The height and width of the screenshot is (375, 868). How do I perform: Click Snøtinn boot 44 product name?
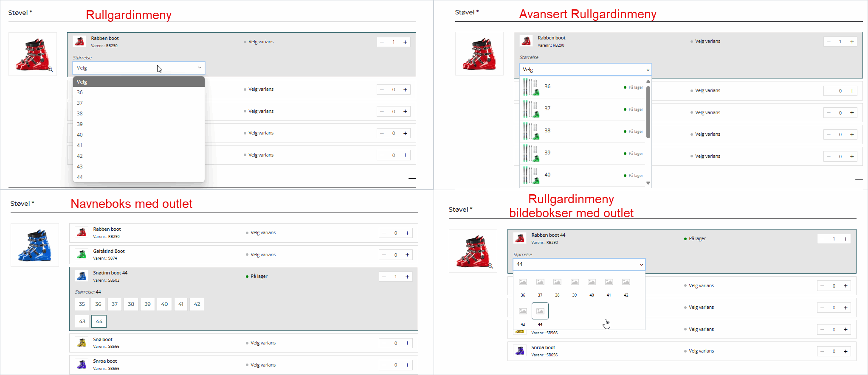(x=110, y=273)
